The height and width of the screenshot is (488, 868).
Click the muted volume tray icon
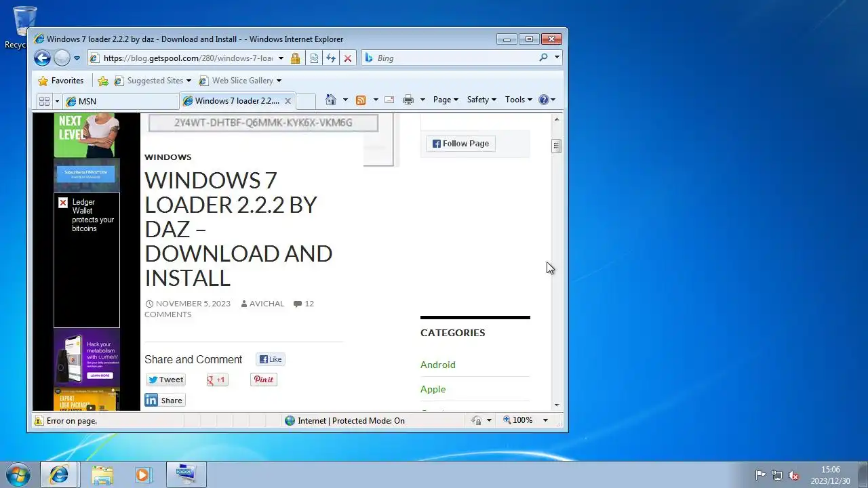click(x=794, y=476)
